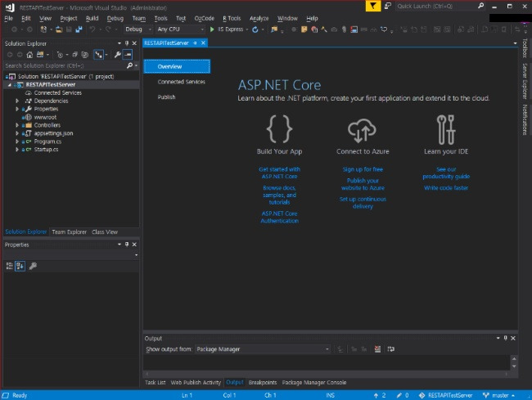Image resolution: width=532 pixels, height=400 pixels.
Task: Expand the Controllers folder
Action: pyautogui.click(x=17, y=125)
